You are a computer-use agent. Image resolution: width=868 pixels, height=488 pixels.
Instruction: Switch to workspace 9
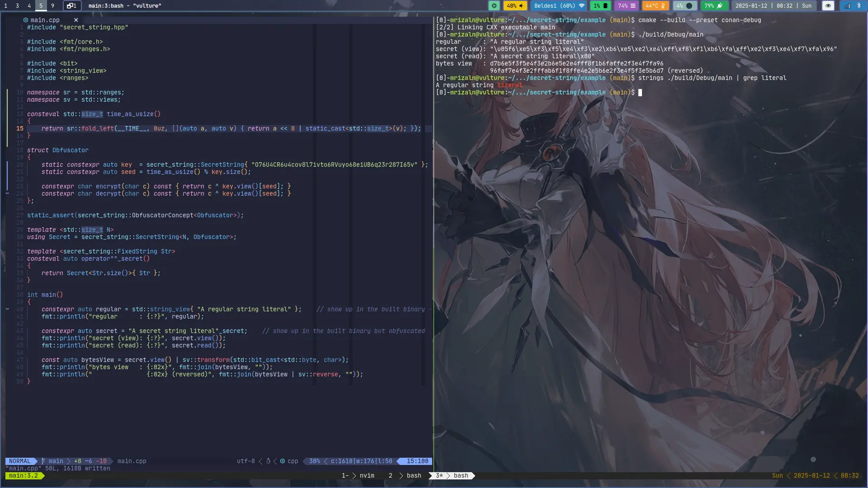point(52,6)
